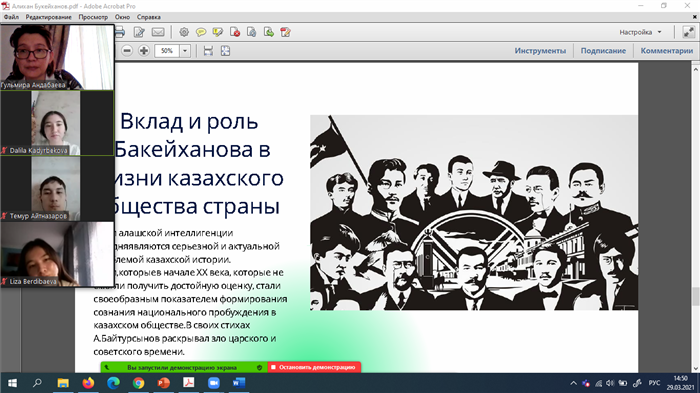The height and width of the screenshot is (393, 700).
Task: Click the zoom out minus button
Action: [x=127, y=51]
